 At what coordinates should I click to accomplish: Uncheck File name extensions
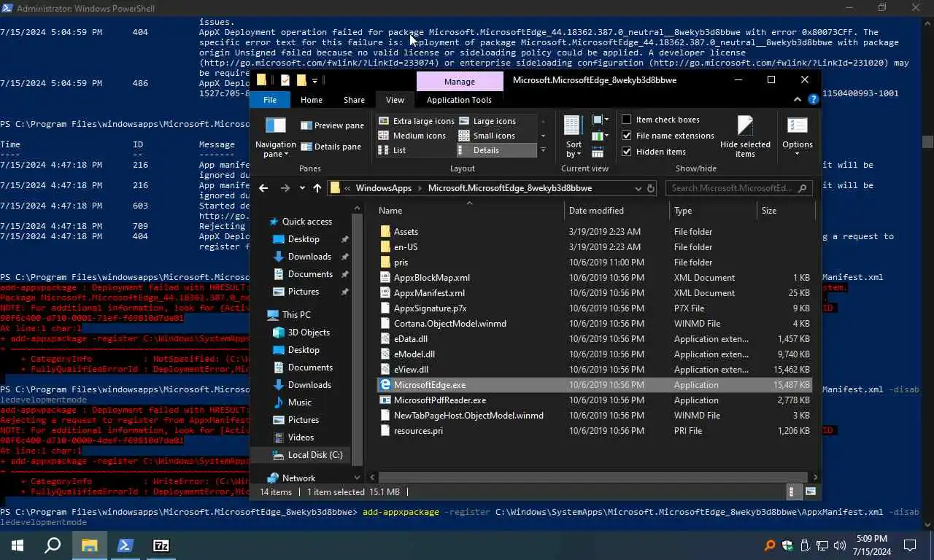click(668, 136)
